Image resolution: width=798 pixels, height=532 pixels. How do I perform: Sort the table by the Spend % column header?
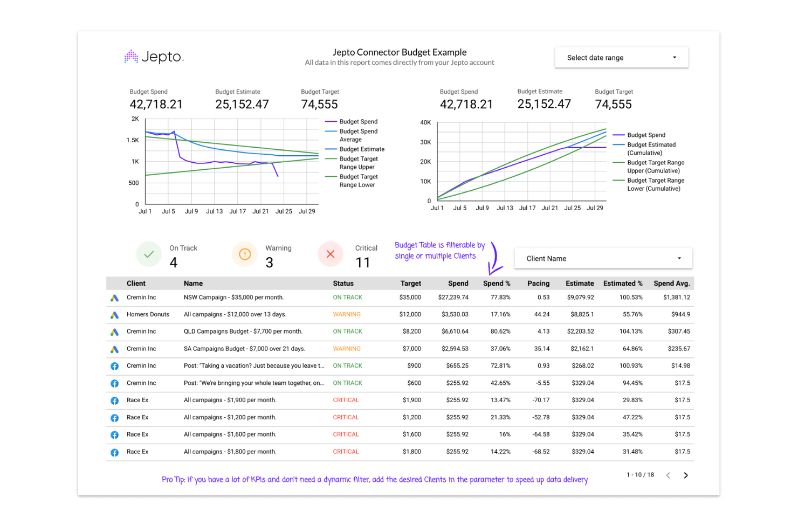(x=496, y=283)
